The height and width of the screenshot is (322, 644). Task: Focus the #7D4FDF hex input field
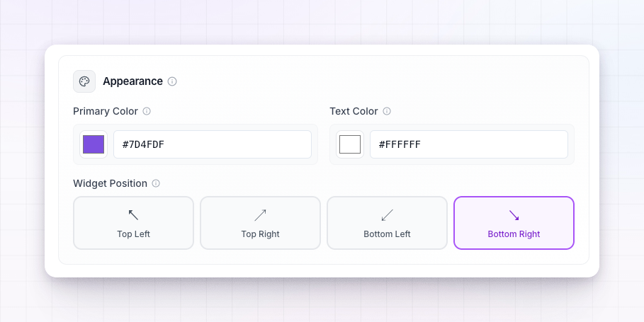[213, 144]
